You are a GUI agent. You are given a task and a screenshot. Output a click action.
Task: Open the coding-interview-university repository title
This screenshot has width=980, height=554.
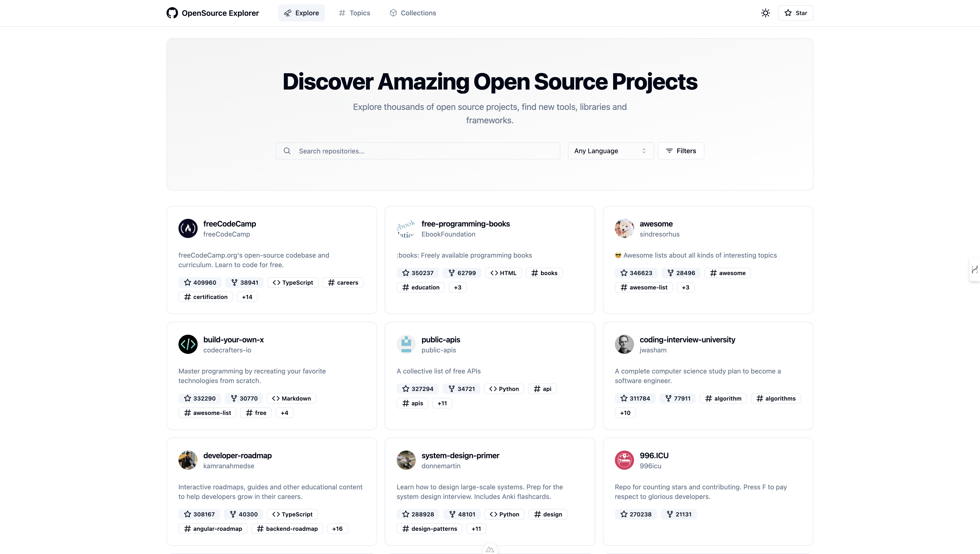pyautogui.click(x=687, y=340)
